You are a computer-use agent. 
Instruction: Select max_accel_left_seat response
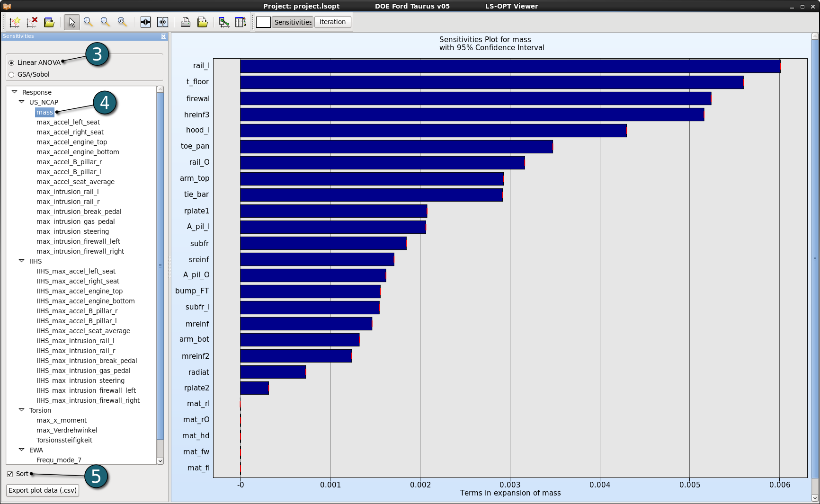tap(68, 122)
